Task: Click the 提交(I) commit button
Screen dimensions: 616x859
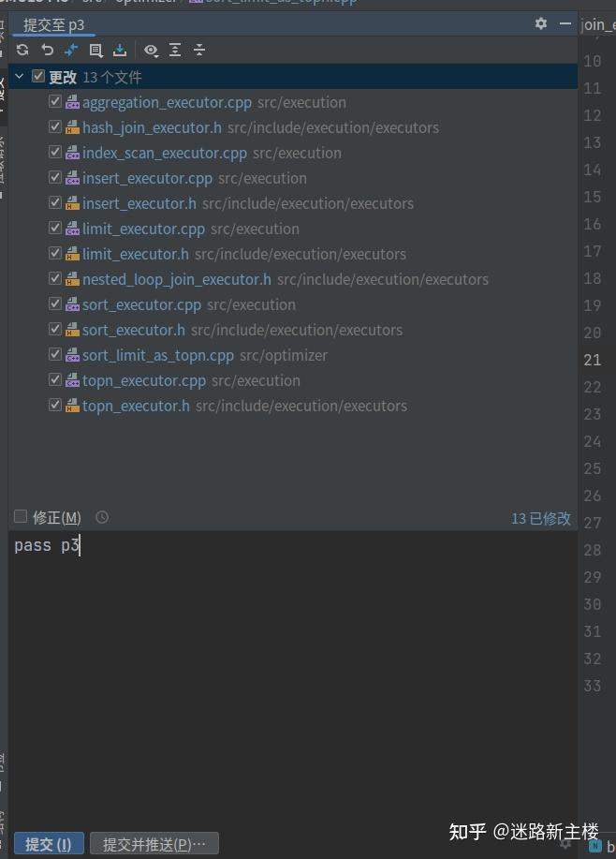Action: (48, 843)
